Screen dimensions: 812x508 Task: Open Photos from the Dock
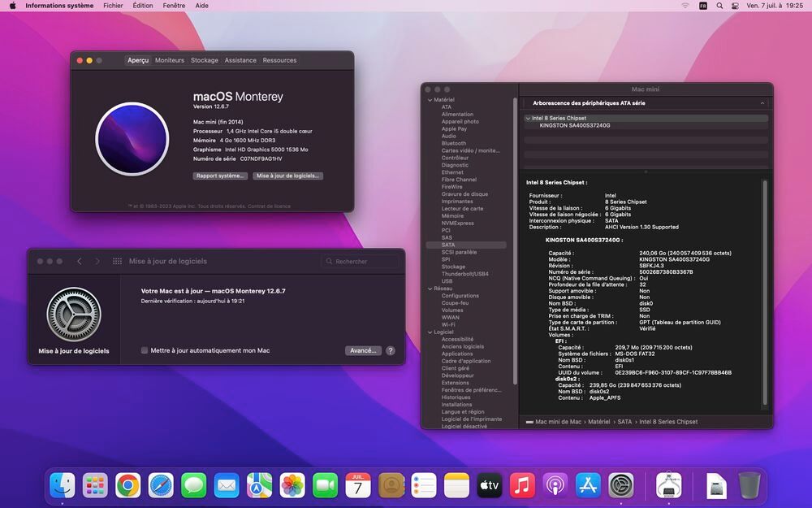(x=292, y=486)
